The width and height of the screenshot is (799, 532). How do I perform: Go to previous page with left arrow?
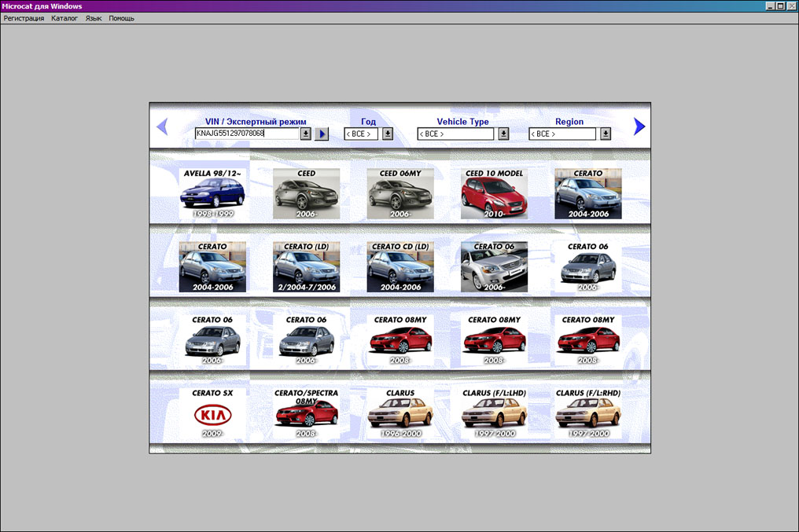(x=163, y=127)
